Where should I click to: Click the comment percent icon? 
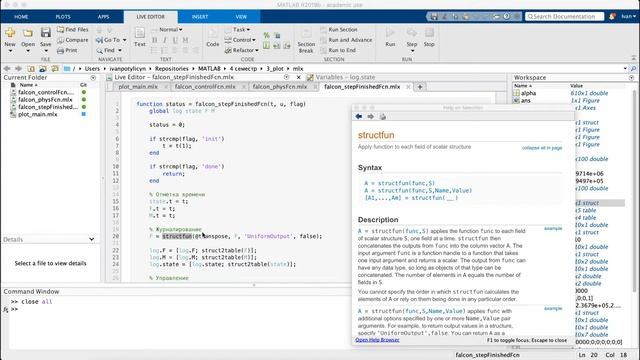coord(266,36)
